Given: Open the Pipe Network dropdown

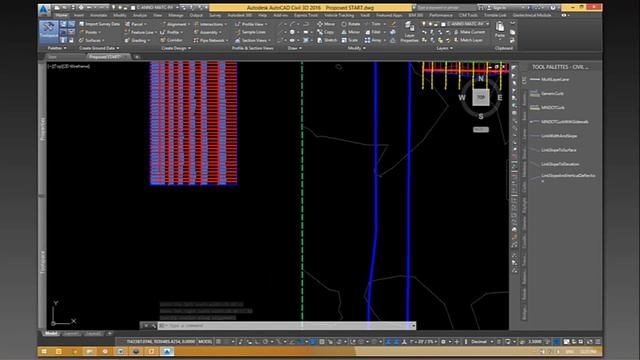Looking at the screenshot, I should tap(210, 40).
